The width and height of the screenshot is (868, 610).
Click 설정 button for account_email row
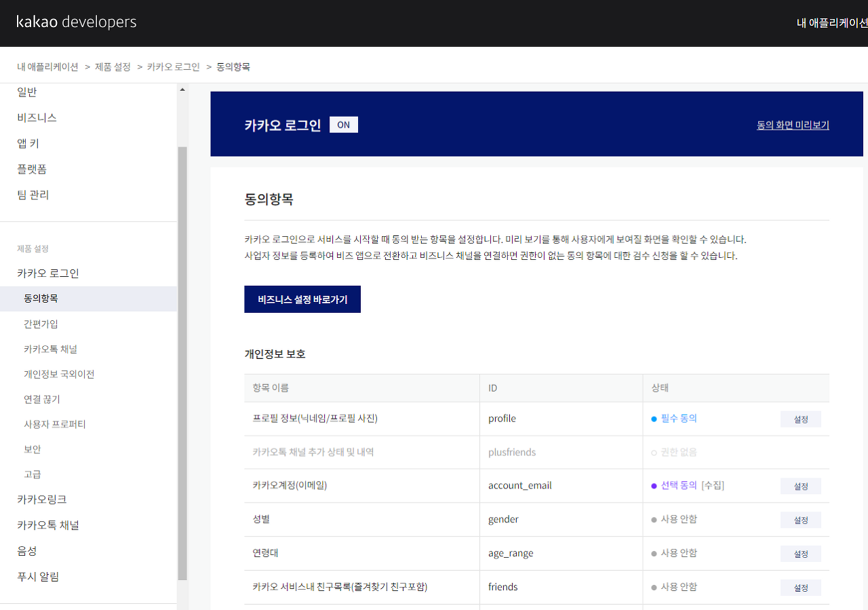801,486
